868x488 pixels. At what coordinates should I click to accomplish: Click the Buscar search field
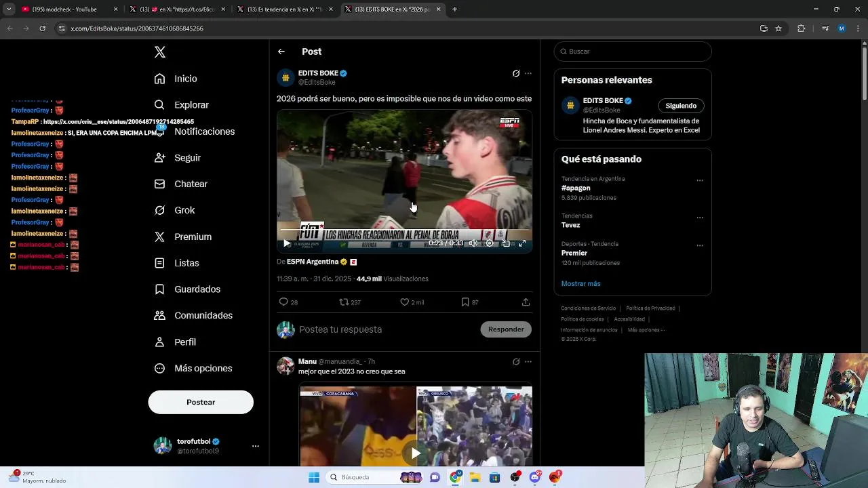pyautogui.click(x=633, y=52)
